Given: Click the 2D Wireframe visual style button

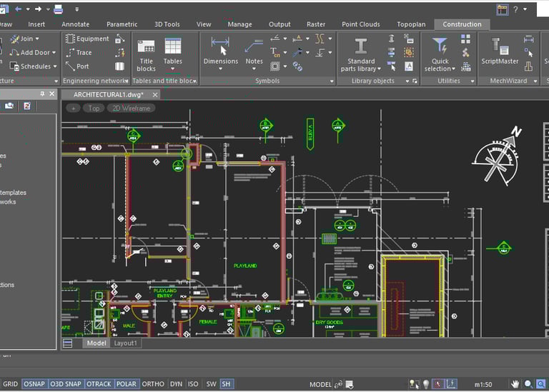Looking at the screenshot, I should pyautogui.click(x=130, y=109).
